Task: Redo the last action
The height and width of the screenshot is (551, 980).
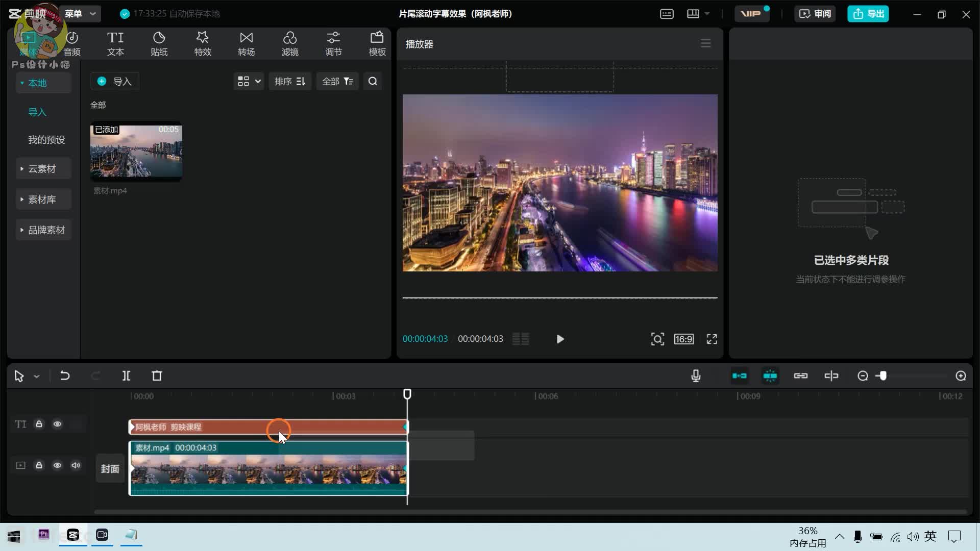Action: [95, 376]
